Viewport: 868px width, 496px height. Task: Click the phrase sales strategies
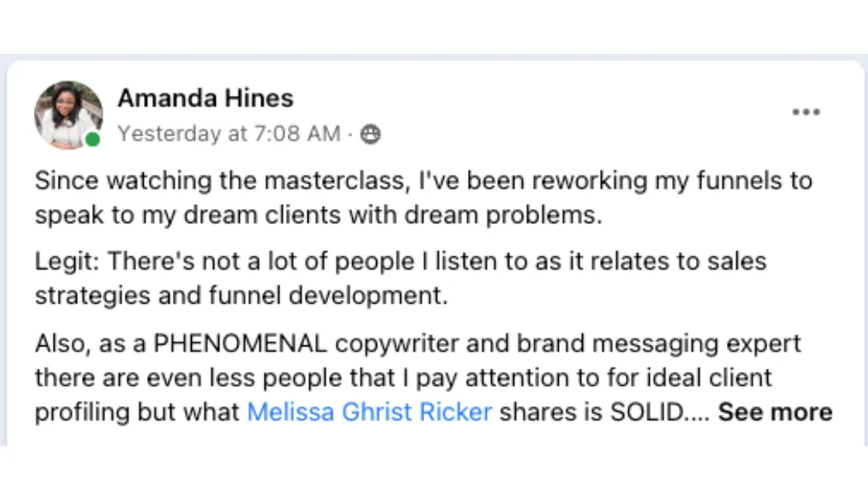tap(401, 279)
